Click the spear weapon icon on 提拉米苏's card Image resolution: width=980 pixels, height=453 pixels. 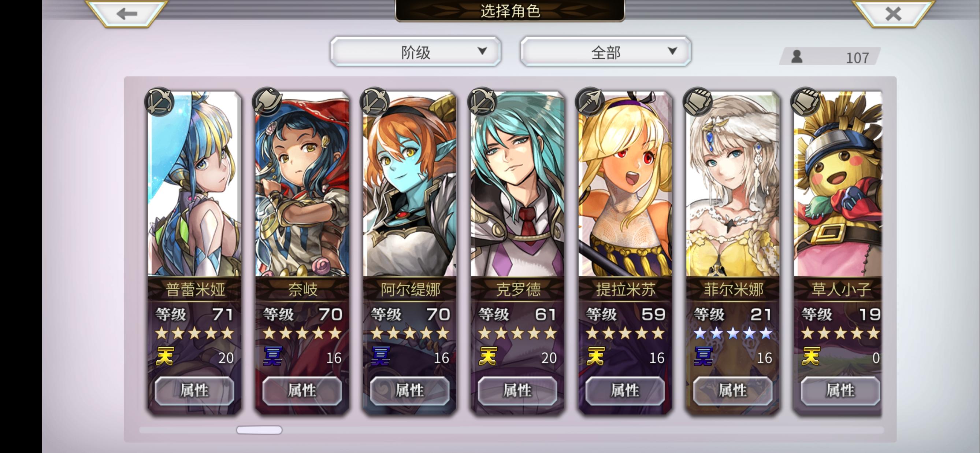[x=590, y=102]
